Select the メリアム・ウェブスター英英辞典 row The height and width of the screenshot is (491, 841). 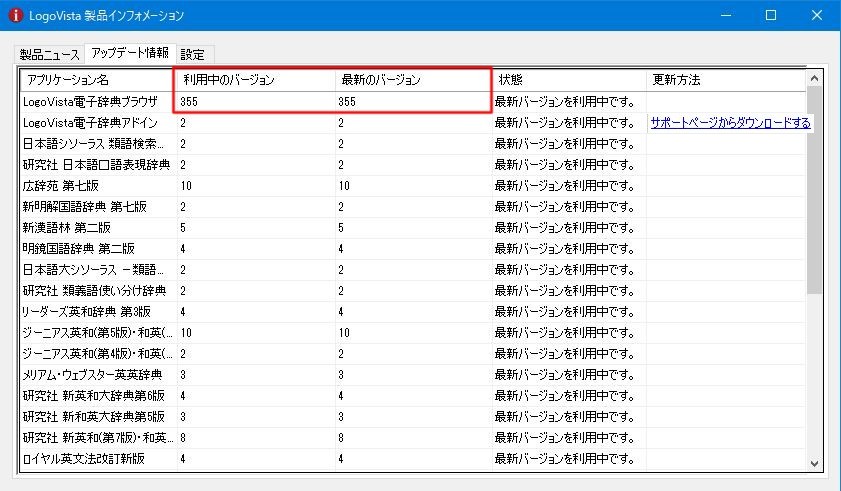tap(413, 375)
